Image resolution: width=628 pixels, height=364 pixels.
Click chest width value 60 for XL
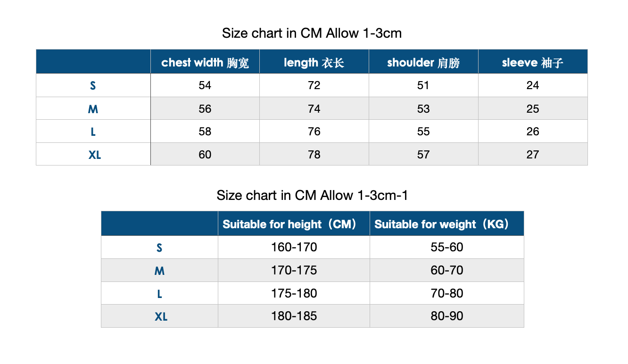tap(205, 154)
